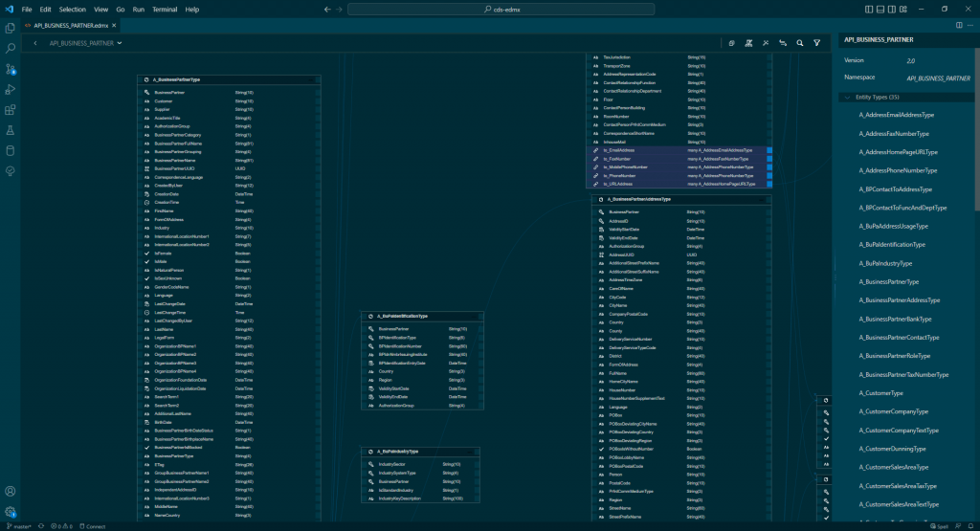Screen dimensions: 980x531
Task: Open the customize layout icon
Action: pos(903,10)
